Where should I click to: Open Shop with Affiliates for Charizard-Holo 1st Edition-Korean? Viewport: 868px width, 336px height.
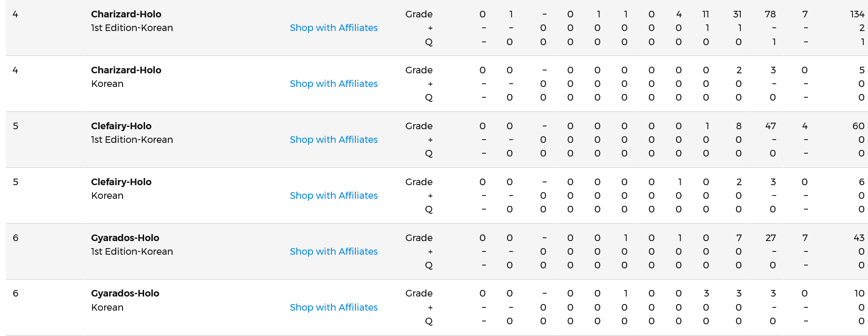tap(333, 28)
